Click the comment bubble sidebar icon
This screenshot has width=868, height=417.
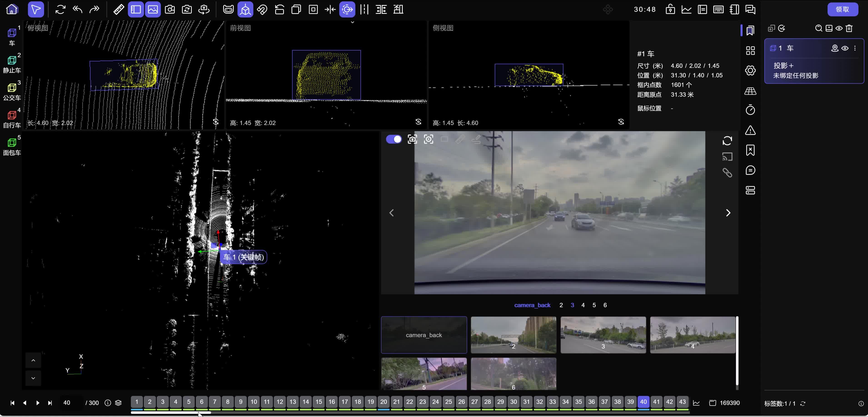pyautogui.click(x=750, y=170)
